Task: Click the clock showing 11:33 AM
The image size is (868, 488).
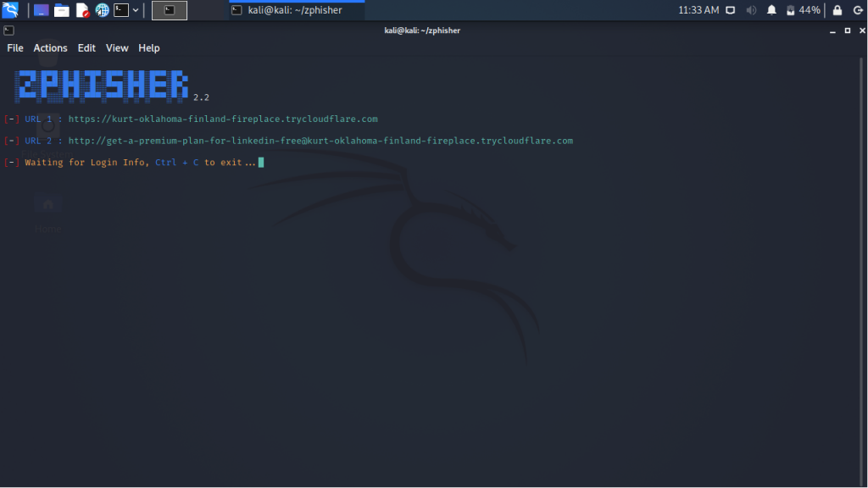Action: click(698, 10)
